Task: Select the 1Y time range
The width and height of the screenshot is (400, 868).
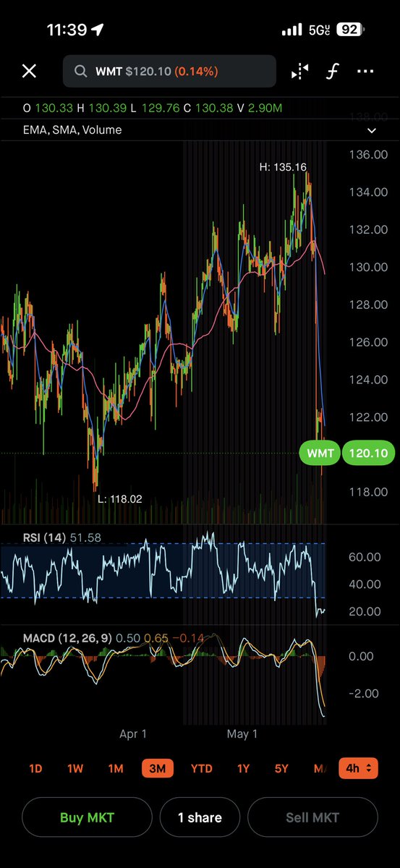Action: (245, 768)
